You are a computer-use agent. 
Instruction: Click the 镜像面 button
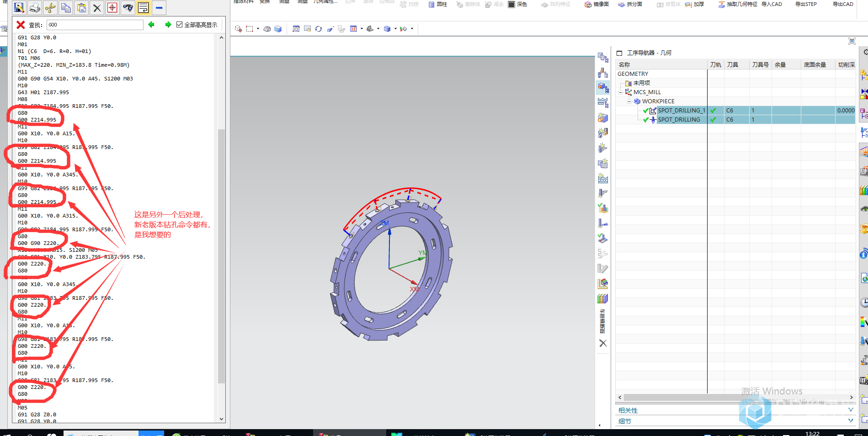[x=596, y=4]
